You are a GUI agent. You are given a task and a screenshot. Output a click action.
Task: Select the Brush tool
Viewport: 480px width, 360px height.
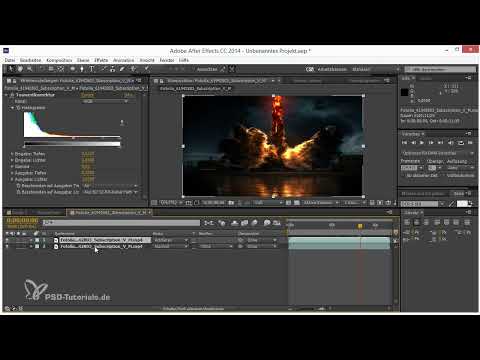pyautogui.click(x=103, y=69)
